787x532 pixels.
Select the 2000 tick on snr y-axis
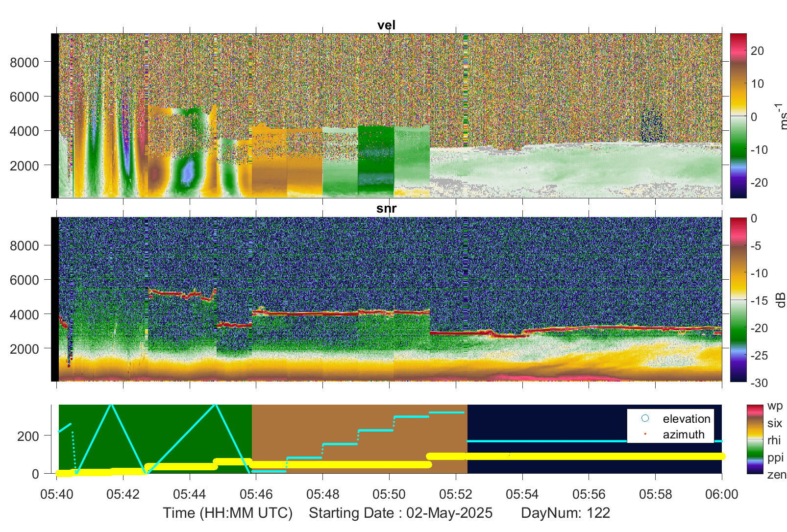click(25, 349)
